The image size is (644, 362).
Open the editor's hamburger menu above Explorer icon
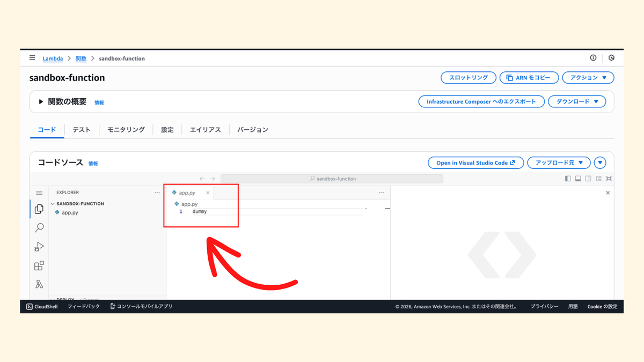pos(39,193)
